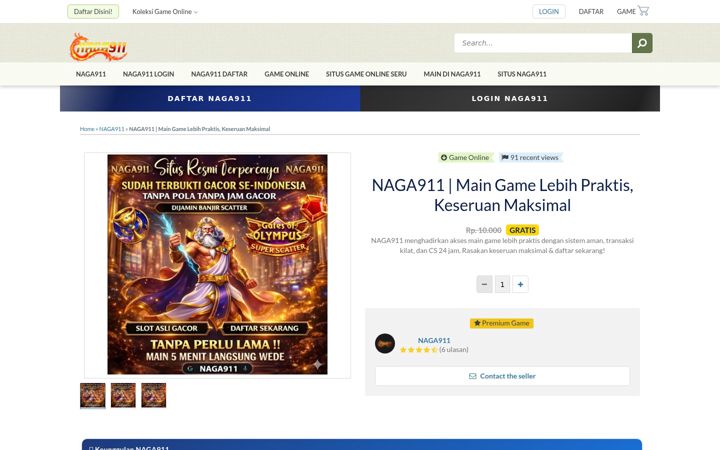
Task: Open SITUS GAME ONLINE SERU menu item
Action: pos(366,74)
